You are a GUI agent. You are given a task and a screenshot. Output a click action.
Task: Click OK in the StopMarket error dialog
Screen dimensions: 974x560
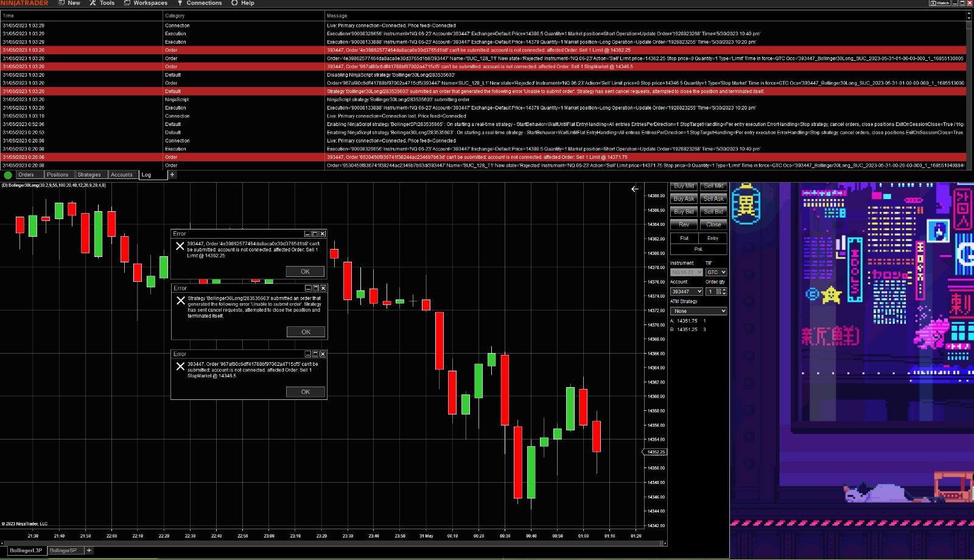pos(306,392)
